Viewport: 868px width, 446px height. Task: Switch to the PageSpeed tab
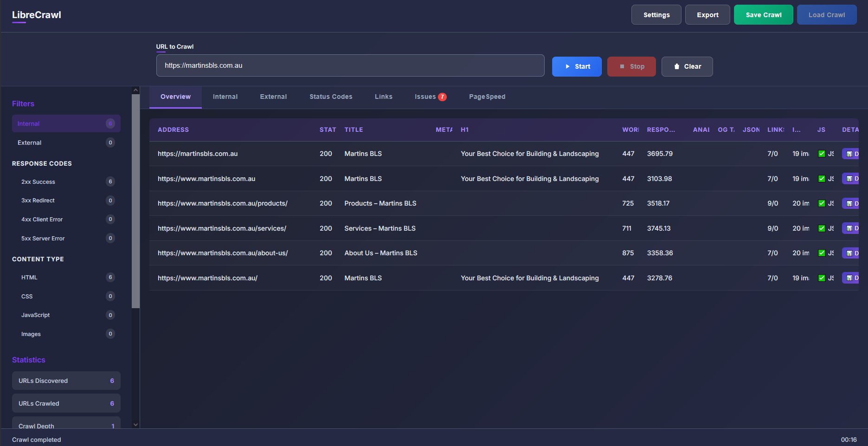pyautogui.click(x=487, y=97)
